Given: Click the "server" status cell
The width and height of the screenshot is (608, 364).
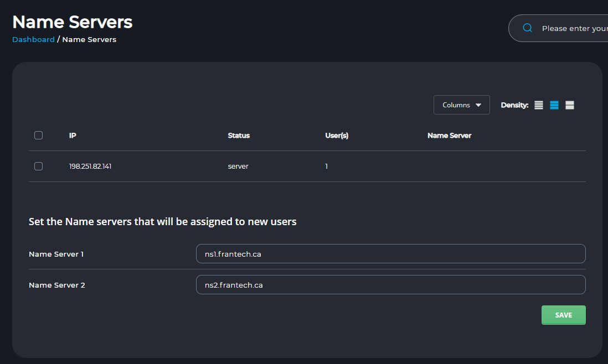Looking at the screenshot, I should point(238,166).
